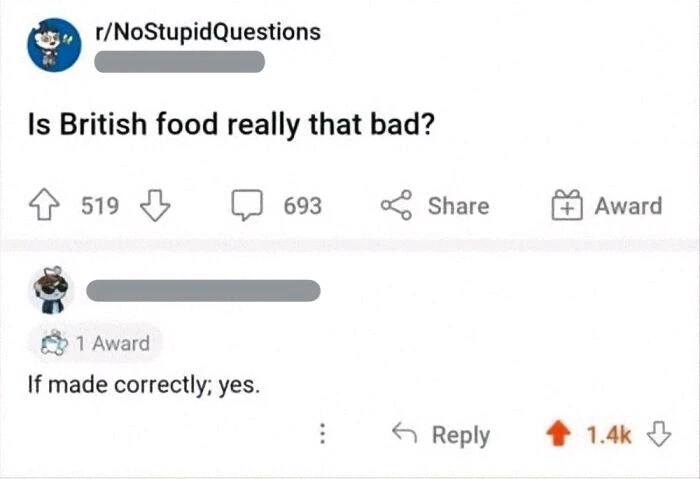View the 1 Award badge on comment
Viewport: 700px width, 479px height.
(95, 343)
